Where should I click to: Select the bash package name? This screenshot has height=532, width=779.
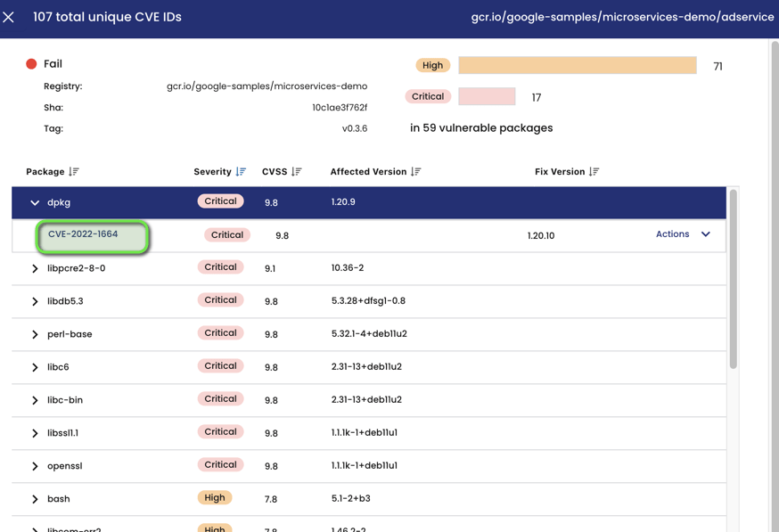[x=59, y=499]
